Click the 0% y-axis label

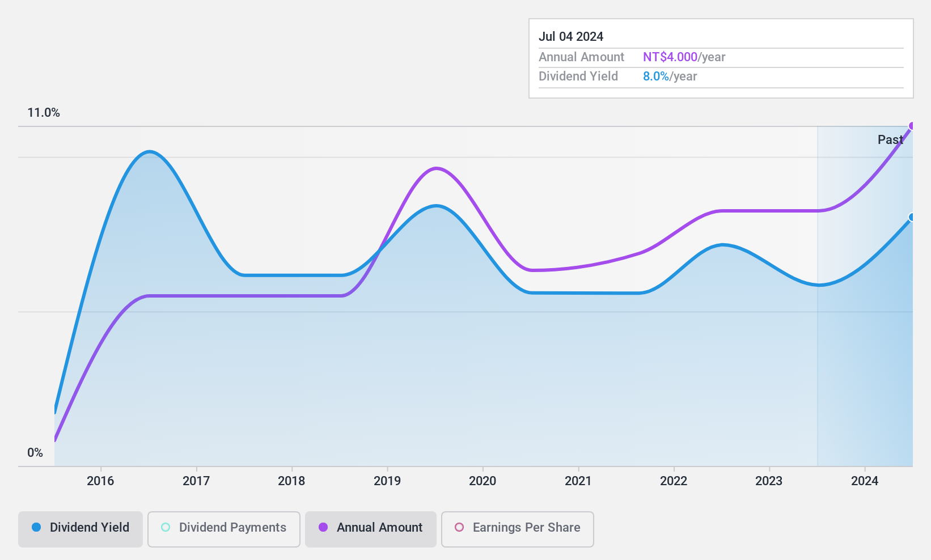tap(35, 453)
